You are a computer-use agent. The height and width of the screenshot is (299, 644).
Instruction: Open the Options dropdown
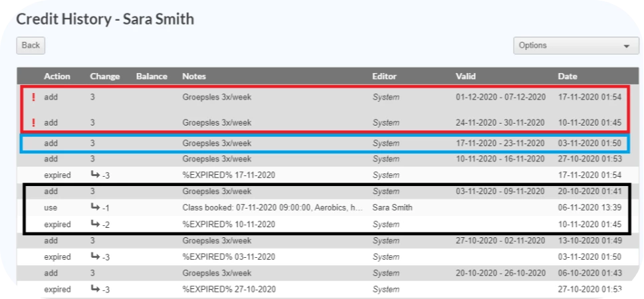click(x=576, y=46)
